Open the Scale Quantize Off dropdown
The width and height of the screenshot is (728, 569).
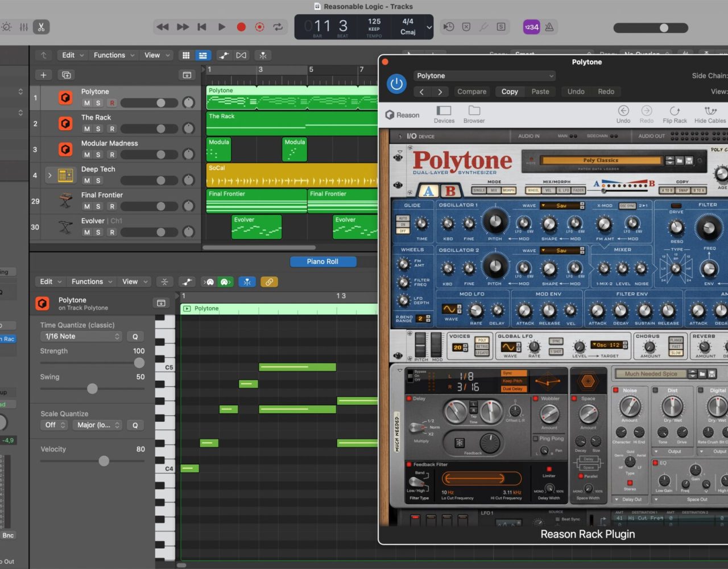[x=54, y=425]
